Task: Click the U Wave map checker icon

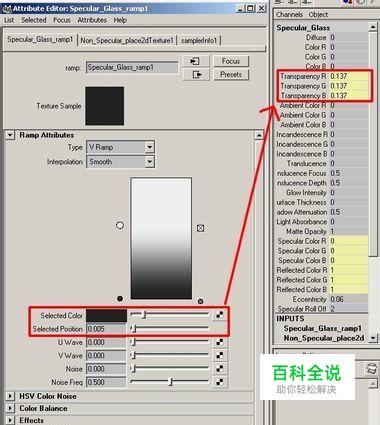Action: coord(220,342)
